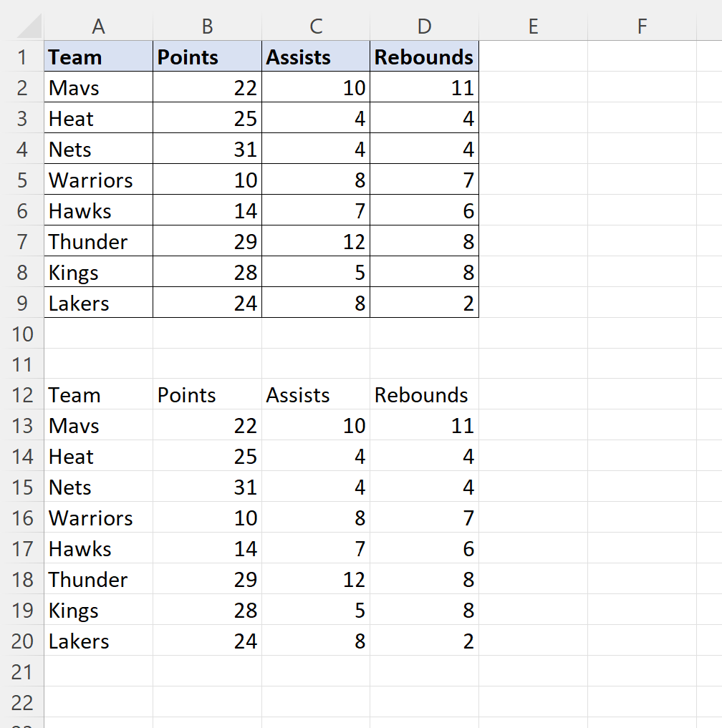722x728 pixels.
Task: Click cell C7 with value 12
Action: 316,242
